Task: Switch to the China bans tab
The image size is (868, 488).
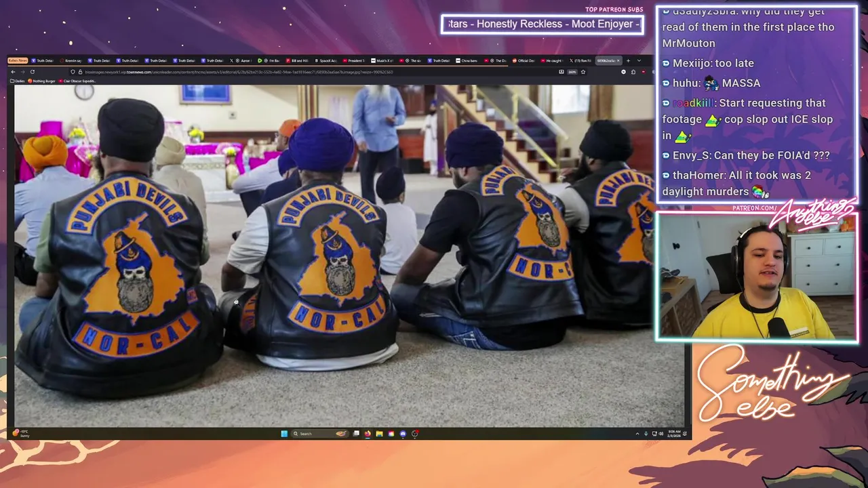Action: 467,60
